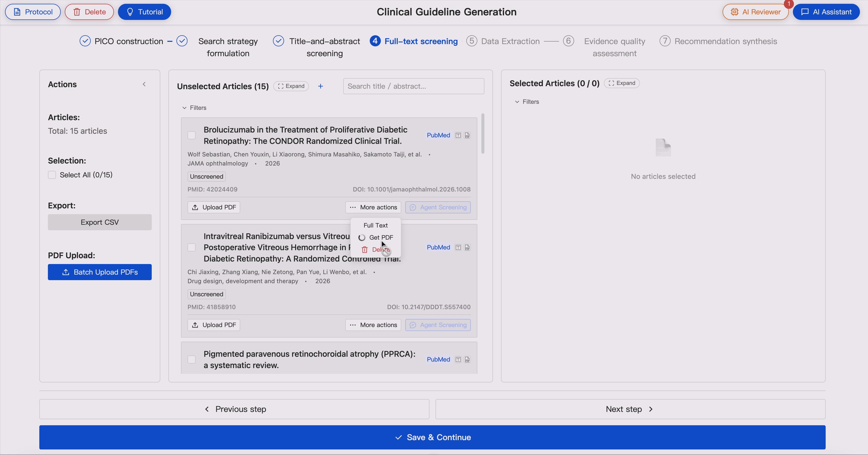Open the Protocol document button
868x455 pixels.
click(x=33, y=12)
